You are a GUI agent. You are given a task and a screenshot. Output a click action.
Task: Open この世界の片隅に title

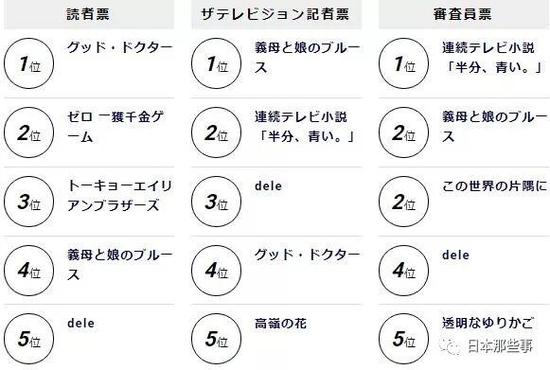click(x=495, y=186)
